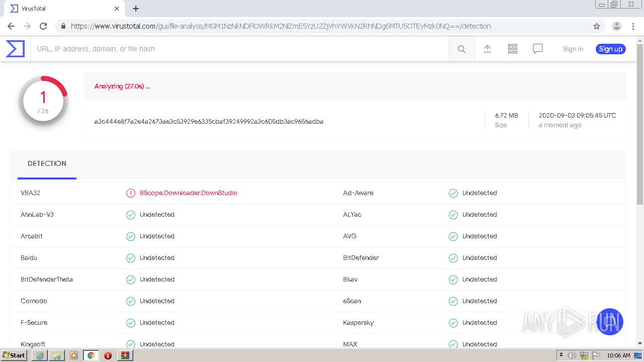
Task: Click the BitDefenderTheta engine name
Action: point(47,280)
